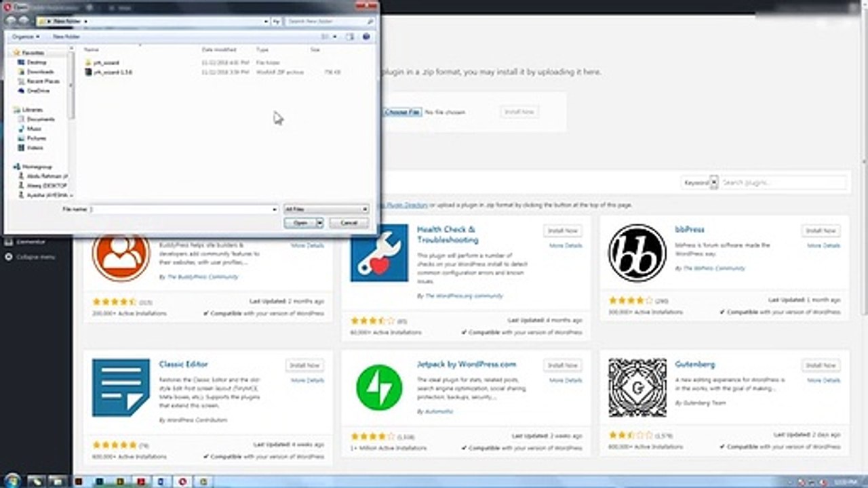Image resolution: width=868 pixels, height=488 pixels.
Task: Click the Collapse menu arrow icon
Action: click(9, 257)
